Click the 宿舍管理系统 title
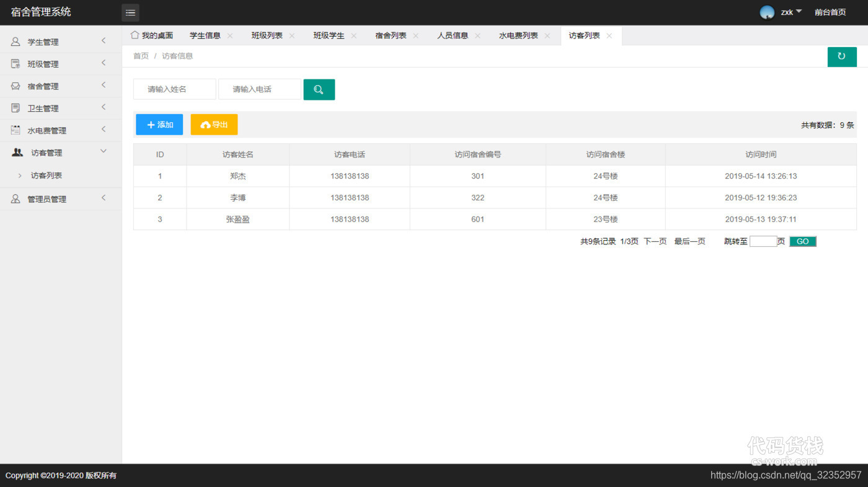The height and width of the screenshot is (487, 868). 41,12
